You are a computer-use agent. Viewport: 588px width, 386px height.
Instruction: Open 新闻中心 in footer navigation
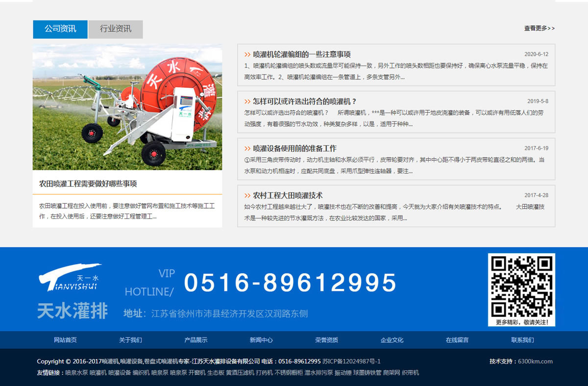[x=261, y=340]
